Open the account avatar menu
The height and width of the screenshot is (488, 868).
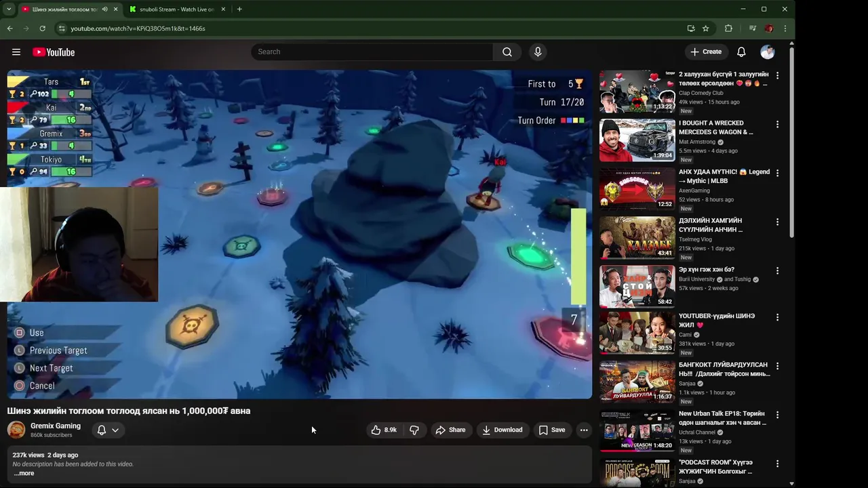pyautogui.click(x=768, y=52)
